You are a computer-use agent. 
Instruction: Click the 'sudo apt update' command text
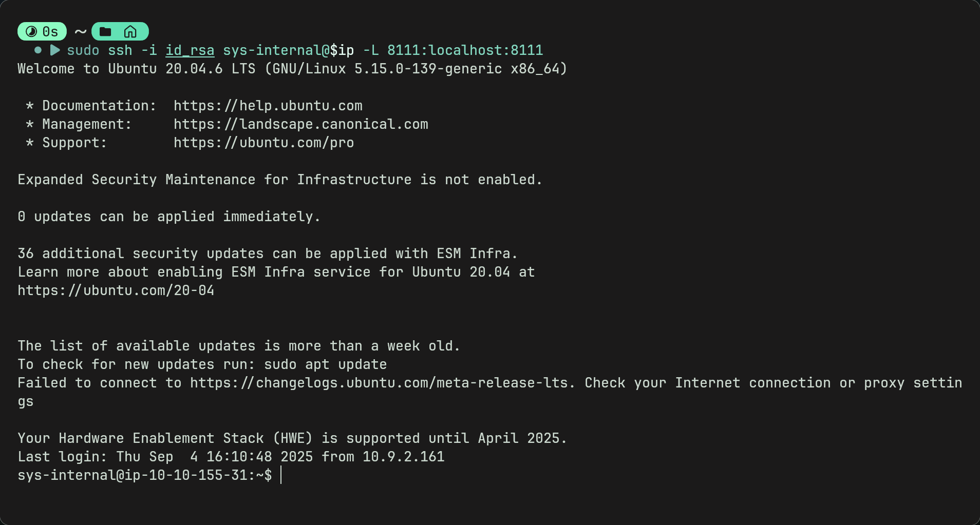tap(326, 364)
